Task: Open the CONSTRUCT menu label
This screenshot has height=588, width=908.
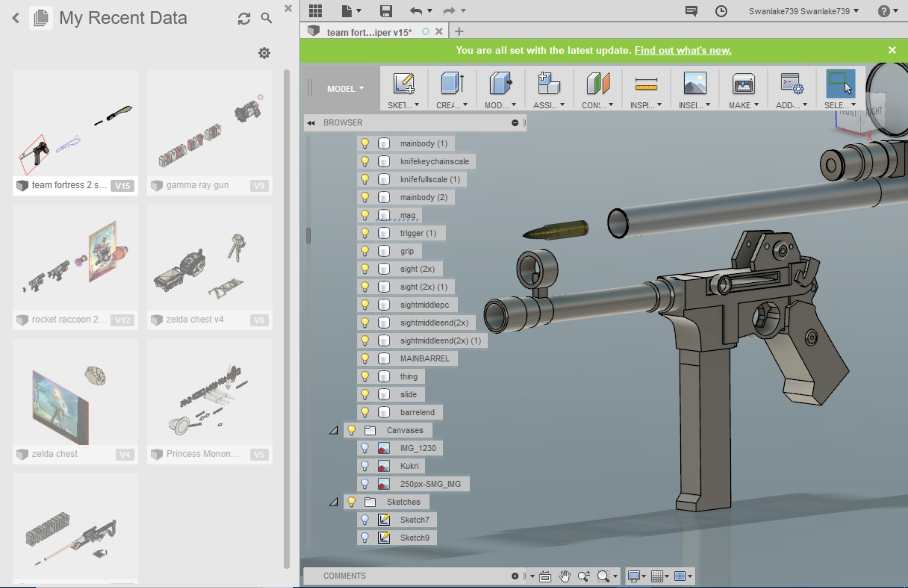Action: tap(597, 105)
